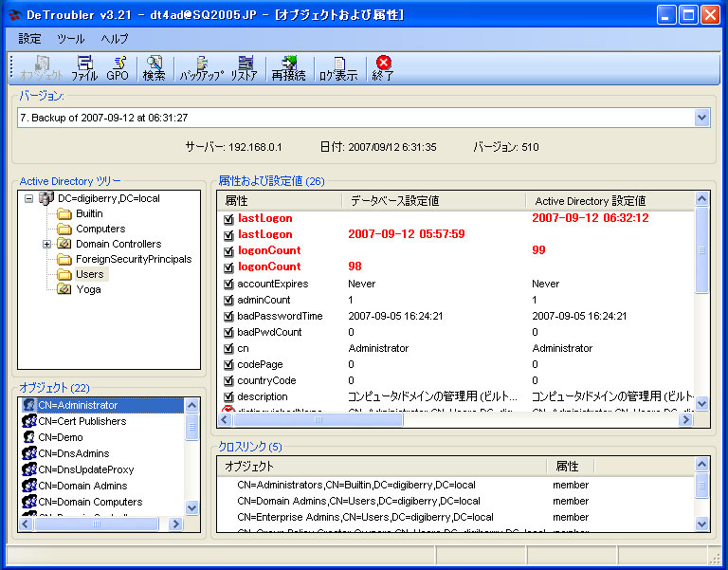Collapse the DC=digiberry,DC=local tree root
Screen dimensions: 728x570
click(28, 198)
